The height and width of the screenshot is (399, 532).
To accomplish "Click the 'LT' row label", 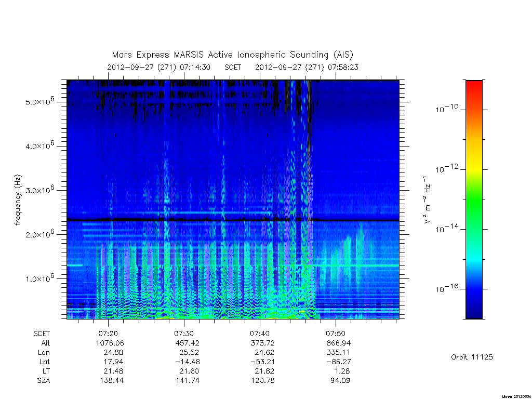I will click(46, 371).
